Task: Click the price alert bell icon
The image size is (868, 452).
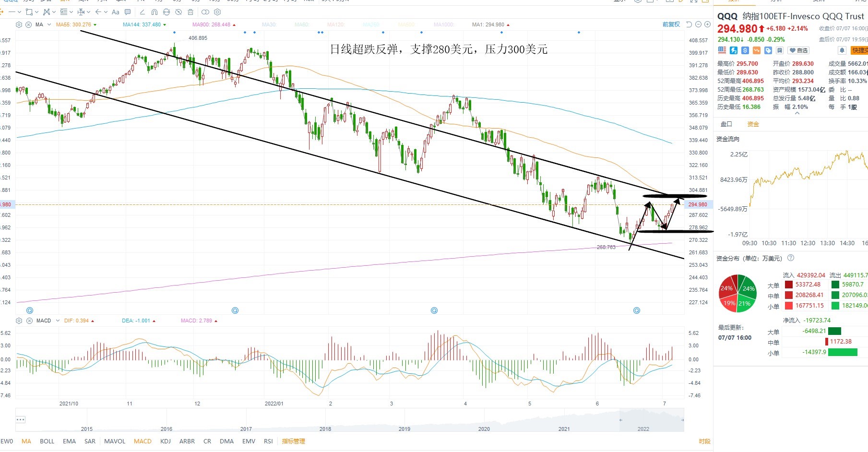Action: coord(842,50)
